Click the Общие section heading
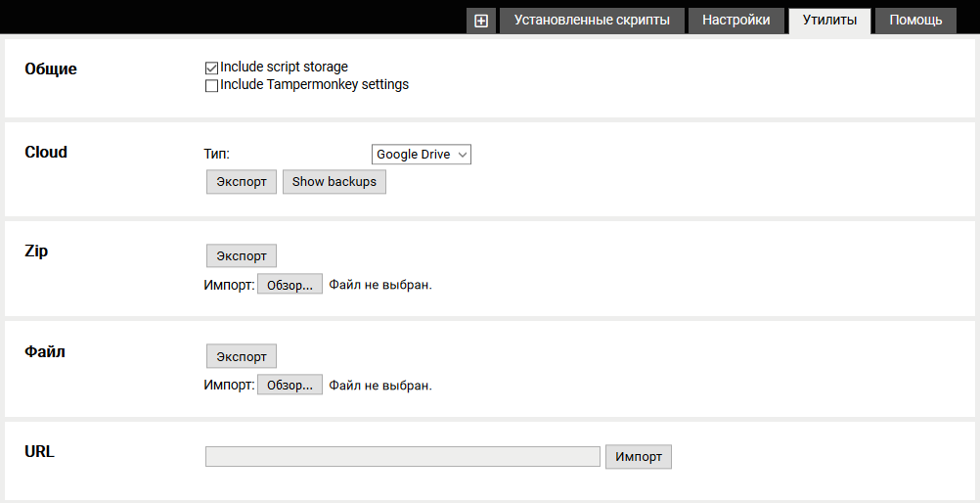 (x=51, y=69)
